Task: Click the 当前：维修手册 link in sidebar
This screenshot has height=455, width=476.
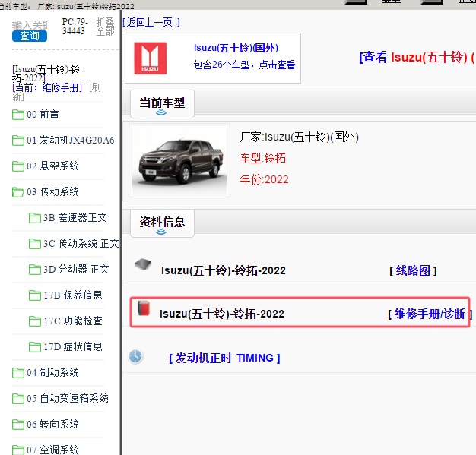Action: click(47, 87)
